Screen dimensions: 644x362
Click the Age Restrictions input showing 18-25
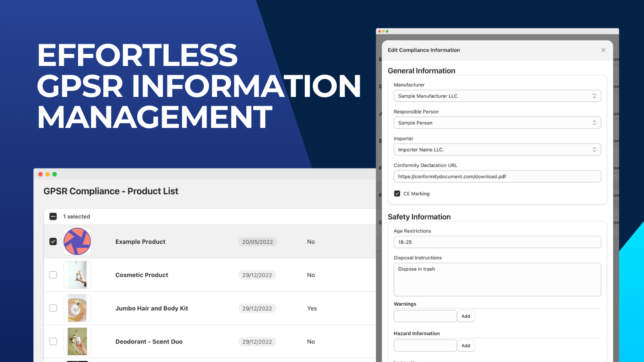(x=497, y=242)
